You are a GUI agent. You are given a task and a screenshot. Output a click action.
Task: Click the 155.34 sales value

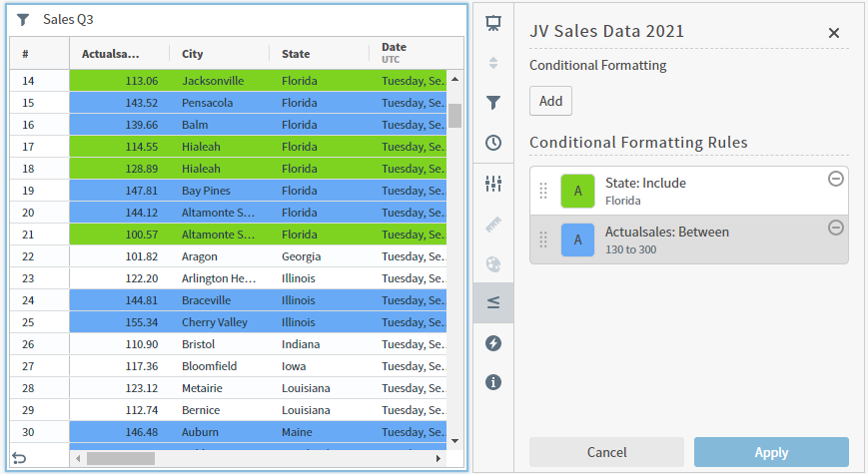pos(141,322)
